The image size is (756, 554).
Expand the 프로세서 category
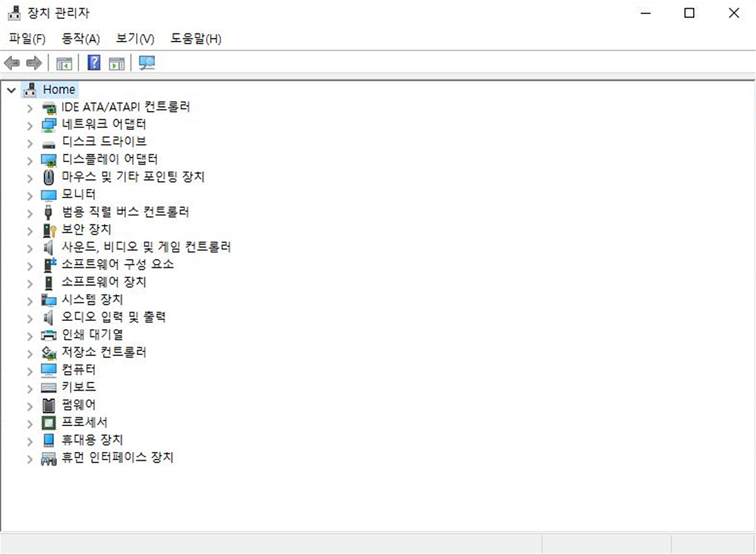pyautogui.click(x=30, y=423)
